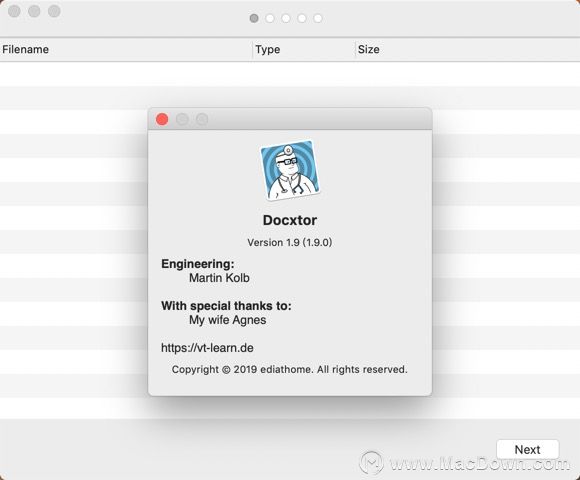Screen dimensions: 580x480
Task: Select the fifth step indicator dot
Action: click(x=318, y=18)
